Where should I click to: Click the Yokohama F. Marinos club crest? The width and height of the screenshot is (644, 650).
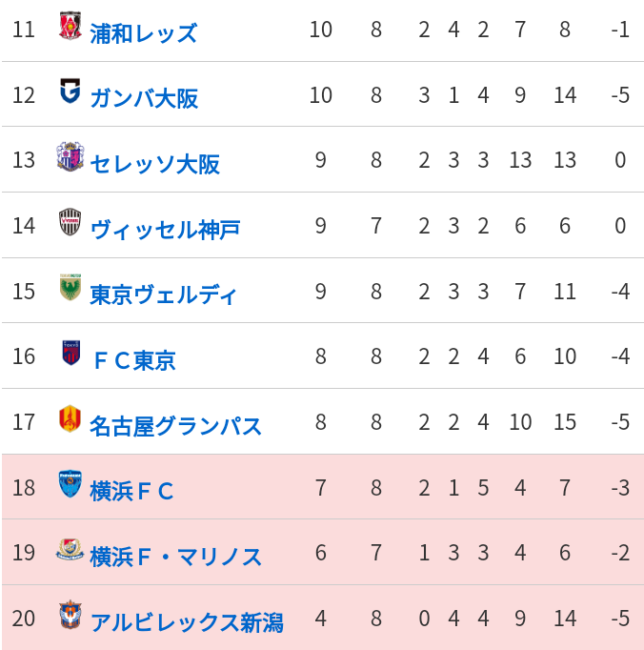click(x=70, y=549)
